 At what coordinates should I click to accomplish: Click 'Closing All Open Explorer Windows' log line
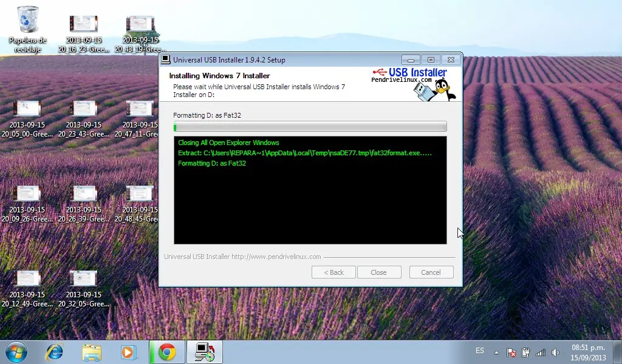pos(228,143)
